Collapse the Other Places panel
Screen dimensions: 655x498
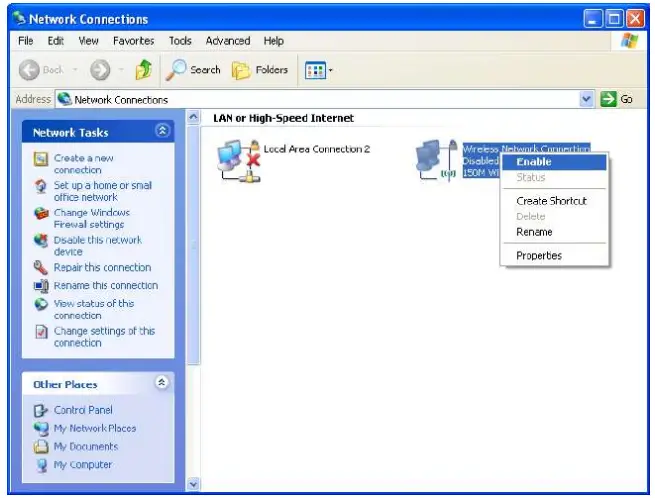(162, 382)
